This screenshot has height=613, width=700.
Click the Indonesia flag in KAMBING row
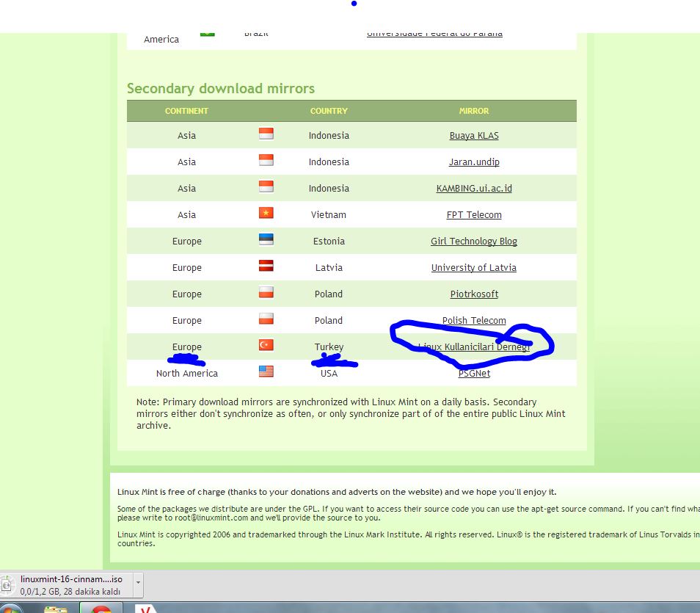click(x=266, y=186)
